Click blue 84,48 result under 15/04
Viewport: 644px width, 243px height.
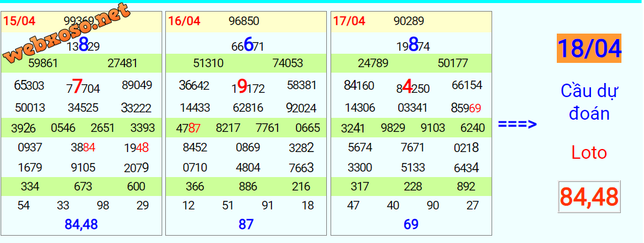click(x=81, y=225)
